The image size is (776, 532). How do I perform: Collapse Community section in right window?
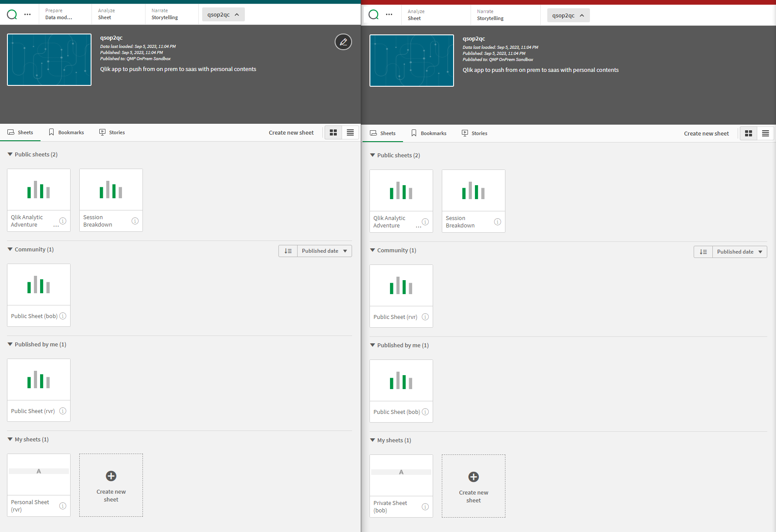click(x=373, y=250)
